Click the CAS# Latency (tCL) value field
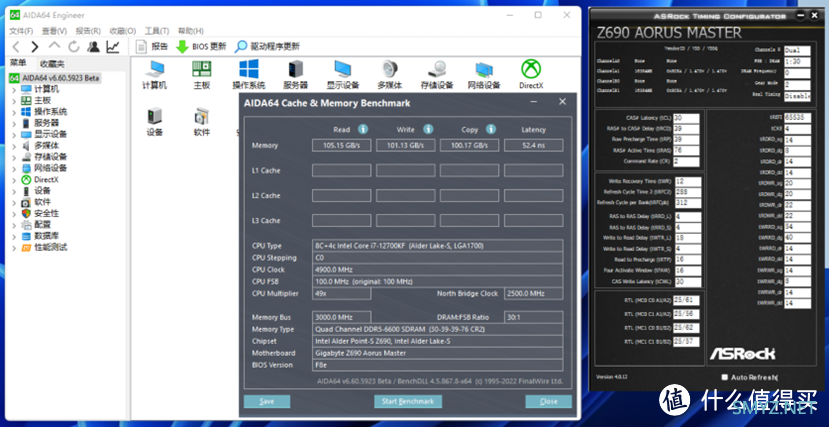The image size is (829, 427). (686, 118)
